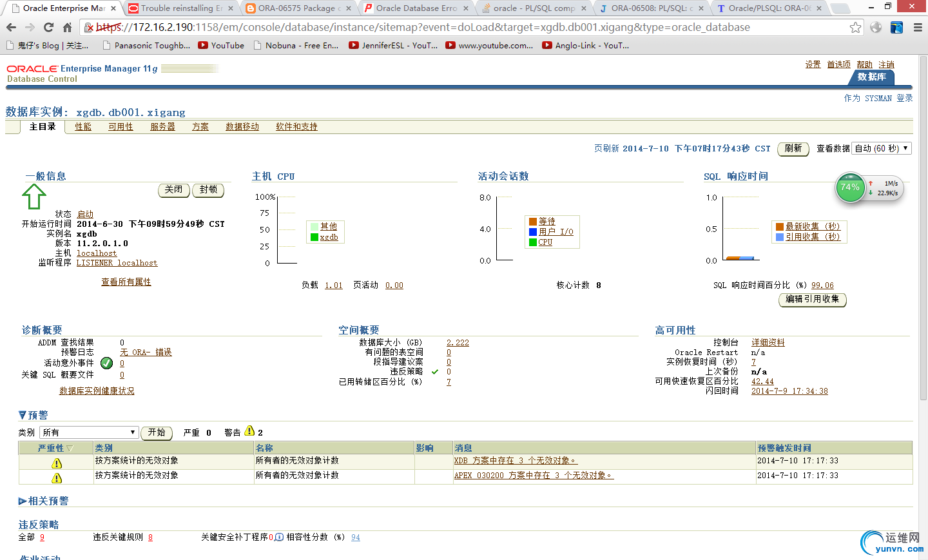
Task: Open flashback time 2014-7-9 17:34:38 link
Action: [x=789, y=391]
